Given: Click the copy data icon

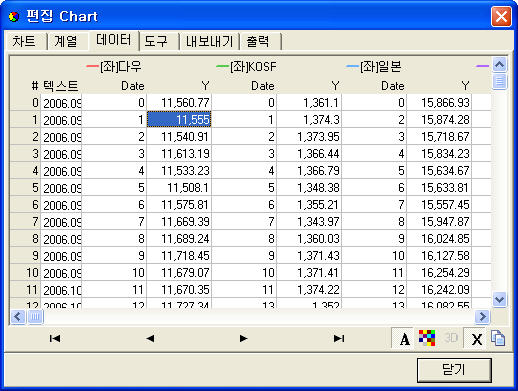Looking at the screenshot, I should click(x=498, y=338).
